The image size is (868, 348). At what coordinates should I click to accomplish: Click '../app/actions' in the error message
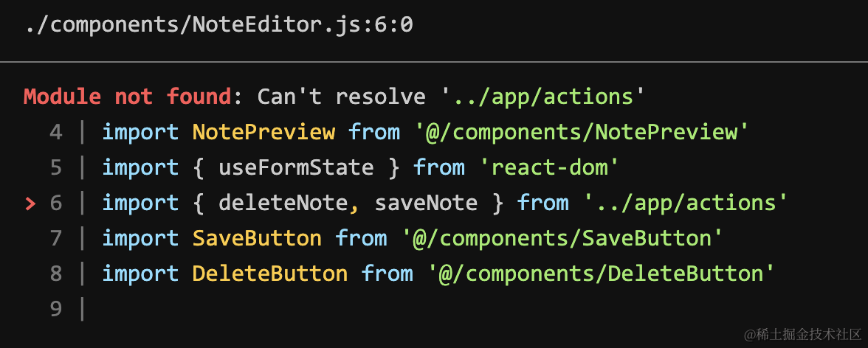click(542, 97)
